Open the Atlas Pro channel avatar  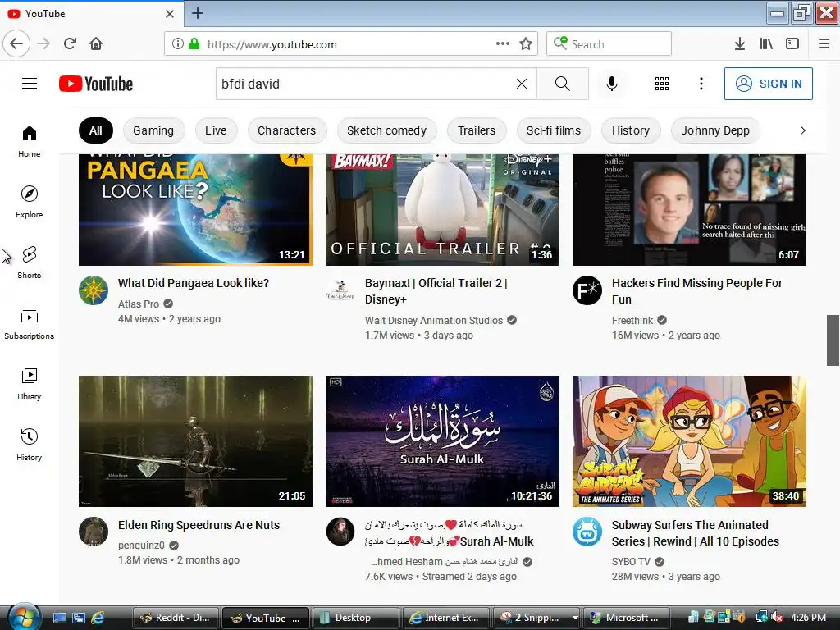point(94,290)
